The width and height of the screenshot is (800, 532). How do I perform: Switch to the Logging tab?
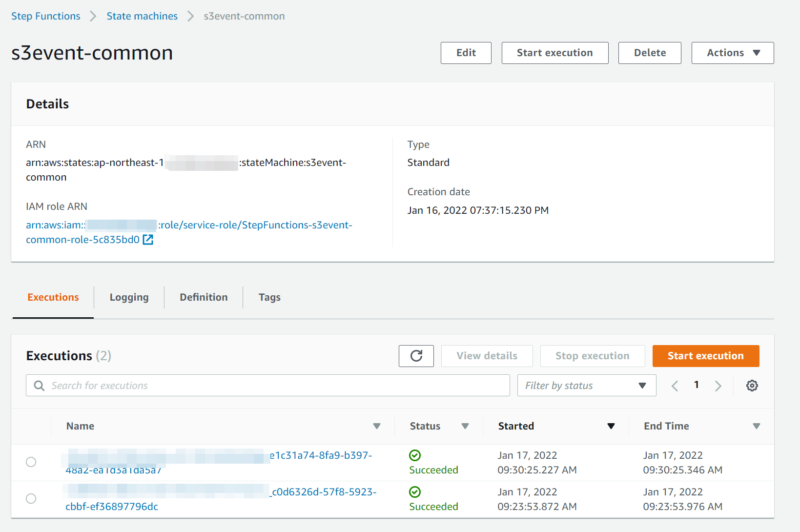coord(129,297)
